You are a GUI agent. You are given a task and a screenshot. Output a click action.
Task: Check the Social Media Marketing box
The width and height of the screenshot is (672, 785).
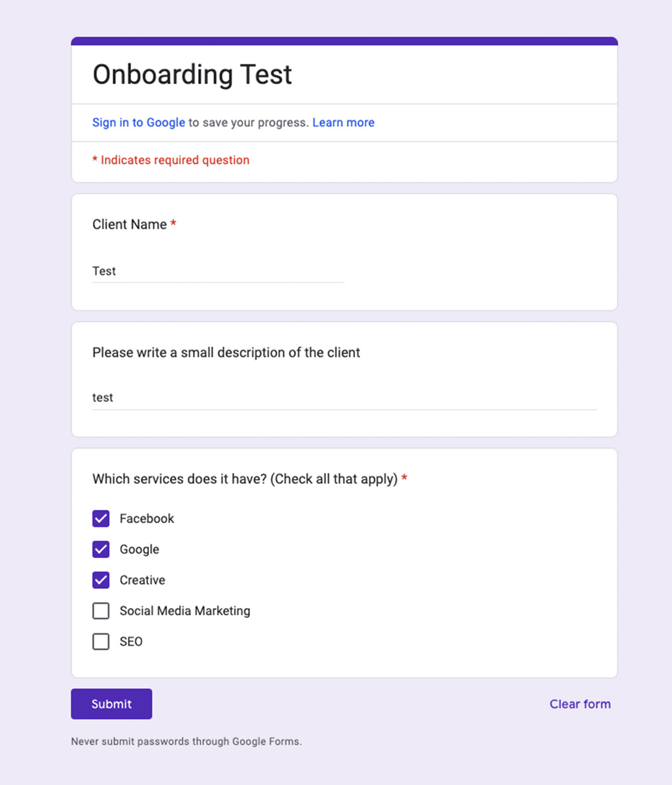tap(101, 611)
